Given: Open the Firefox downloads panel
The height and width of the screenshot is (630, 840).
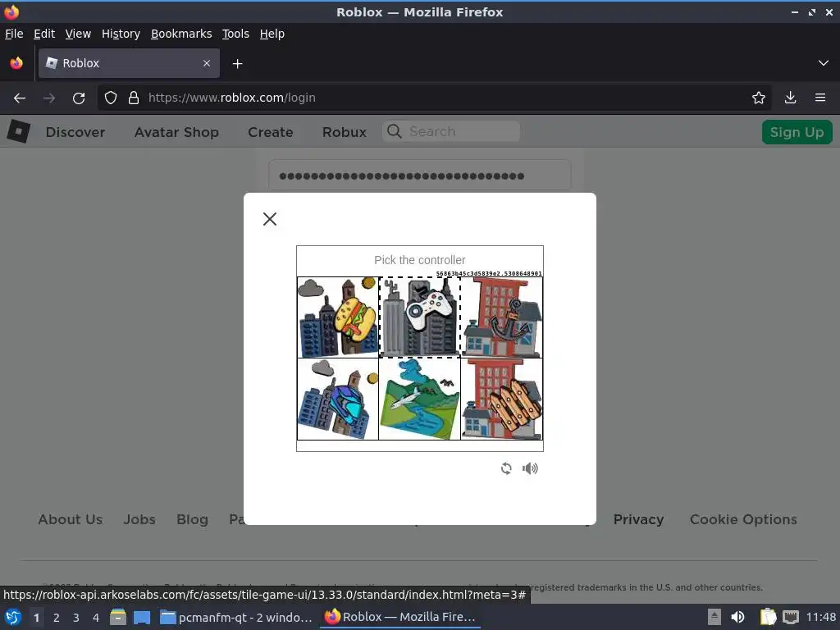Looking at the screenshot, I should [790, 98].
